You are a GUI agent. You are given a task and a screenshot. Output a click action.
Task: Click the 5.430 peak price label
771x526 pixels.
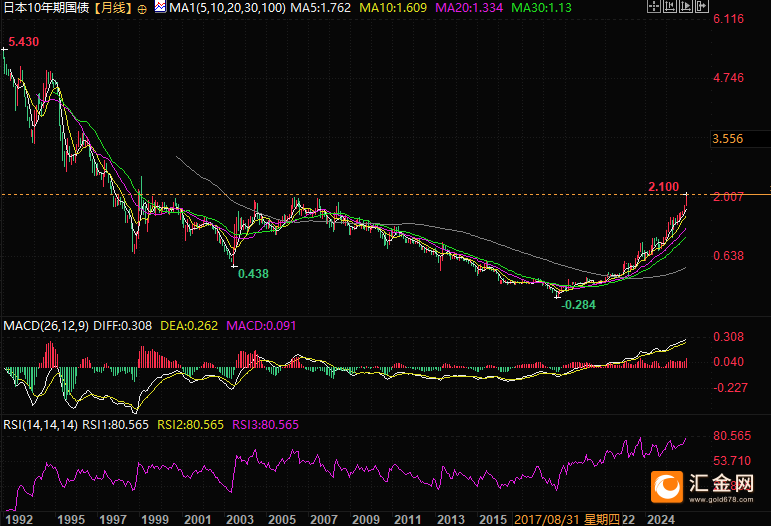(x=23, y=42)
